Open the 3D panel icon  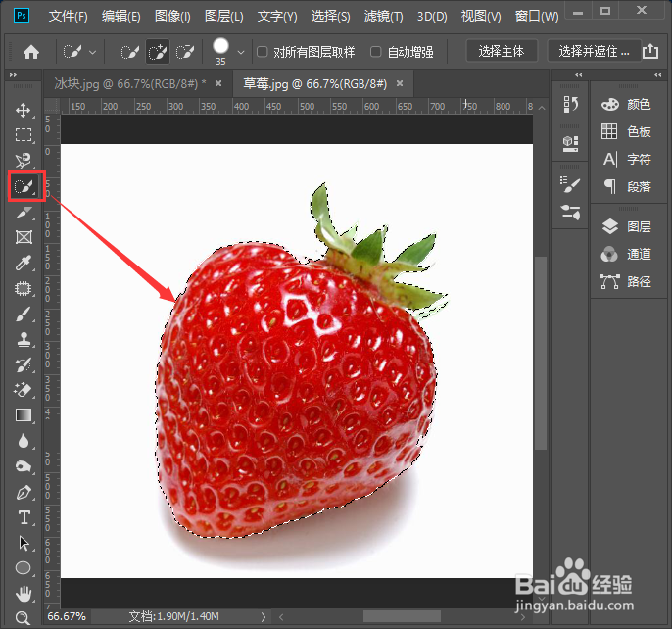(x=570, y=144)
